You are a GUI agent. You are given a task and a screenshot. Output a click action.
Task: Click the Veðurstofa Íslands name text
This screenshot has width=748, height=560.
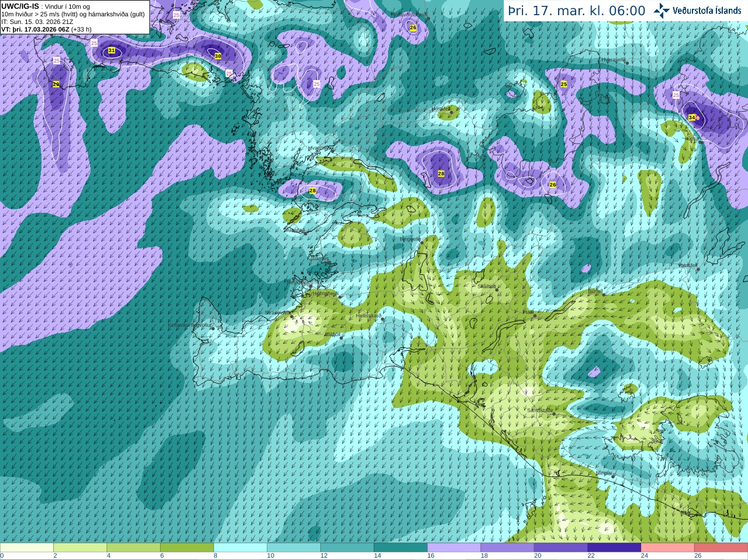pos(707,11)
